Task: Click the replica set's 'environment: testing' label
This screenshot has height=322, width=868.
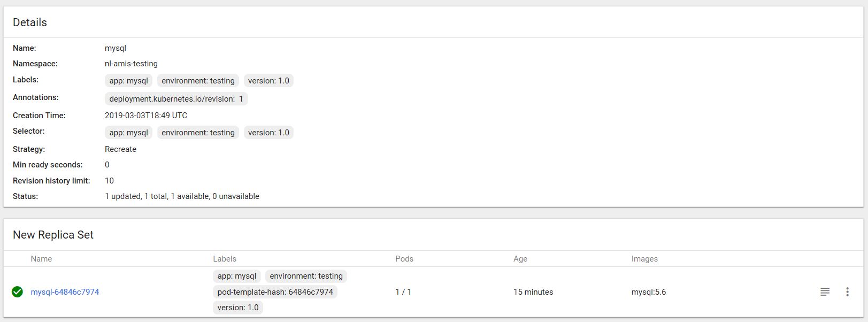Action: click(306, 276)
